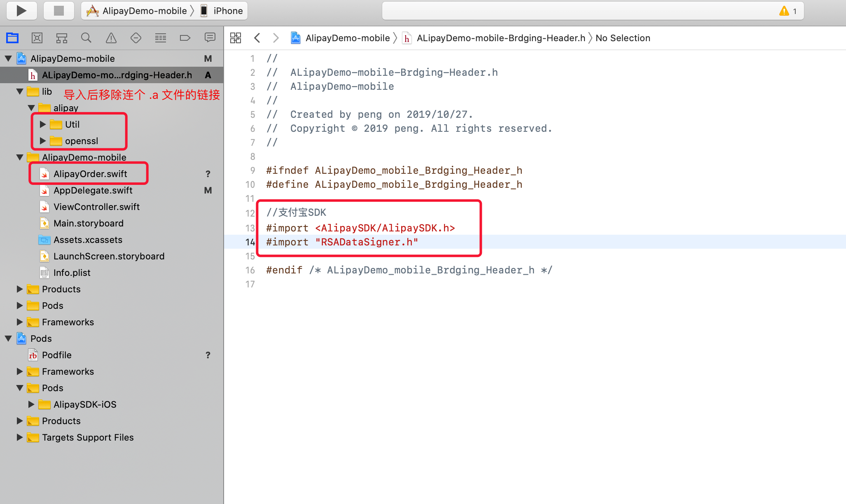846x504 pixels.
Task: Click the Stop button in toolbar
Action: (59, 11)
